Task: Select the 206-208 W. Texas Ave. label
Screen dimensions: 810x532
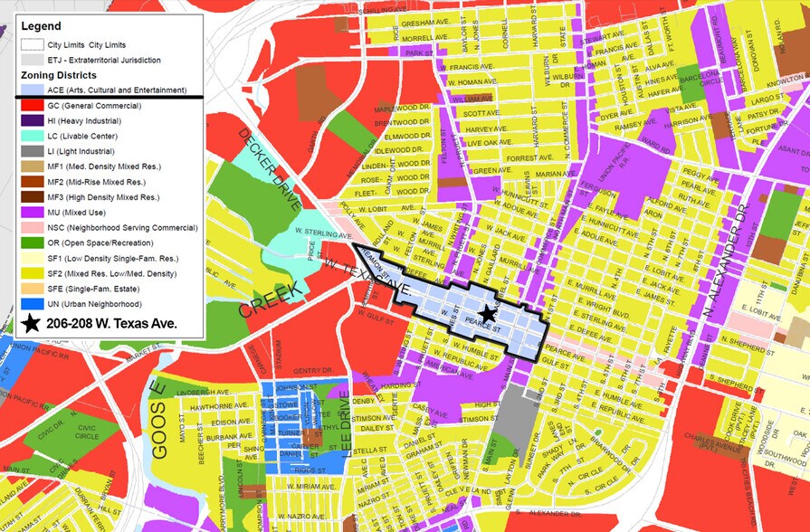Action: pos(114,323)
